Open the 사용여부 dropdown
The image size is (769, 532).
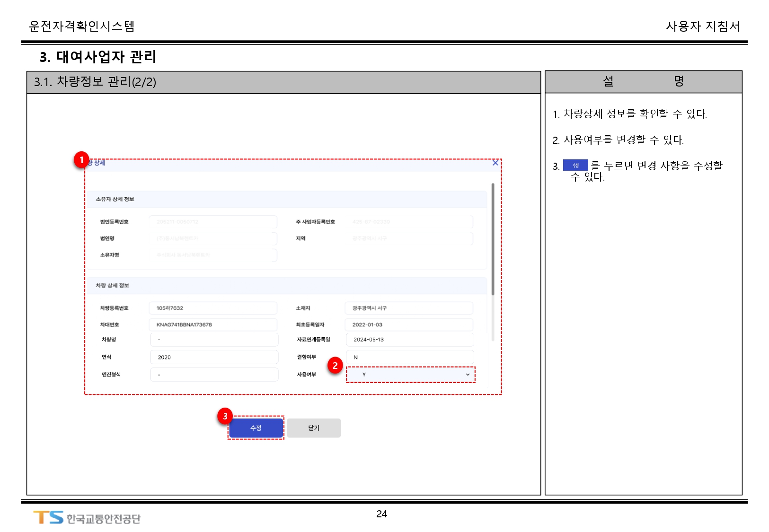[x=410, y=375]
